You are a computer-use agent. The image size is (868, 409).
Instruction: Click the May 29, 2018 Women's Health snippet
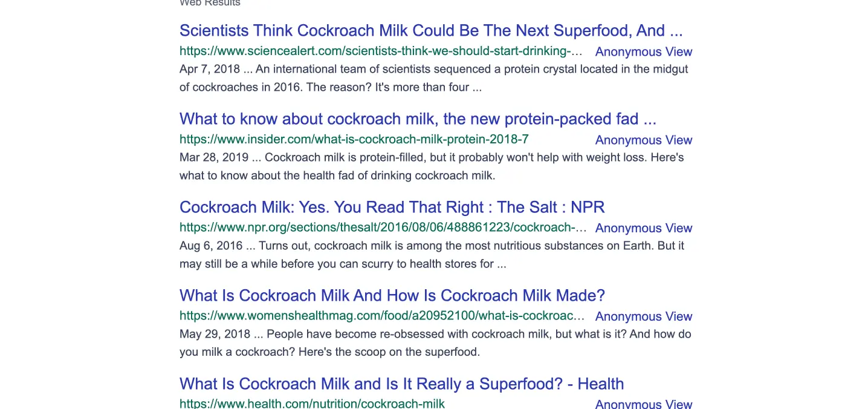[x=435, y=343]
